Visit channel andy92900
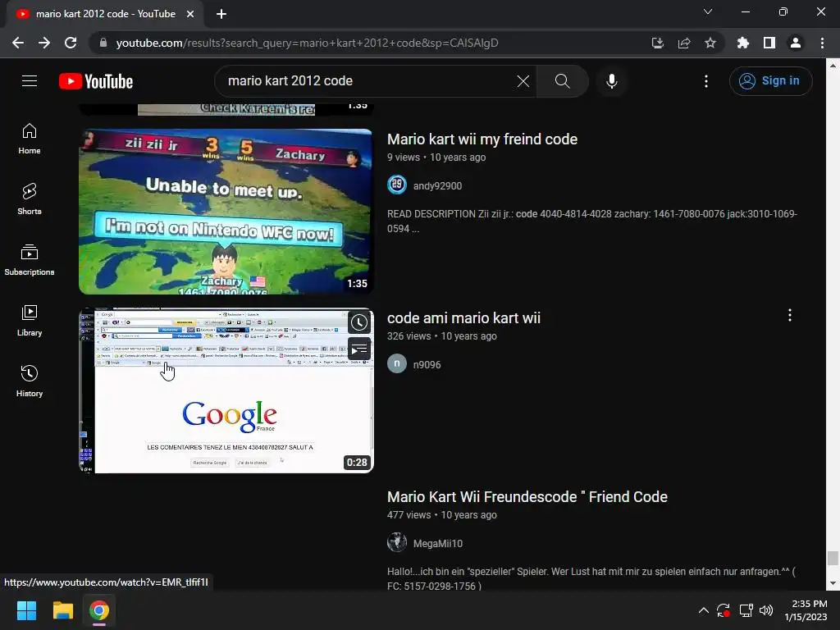Viewport: 840px width, 630px height. [437, 186]
